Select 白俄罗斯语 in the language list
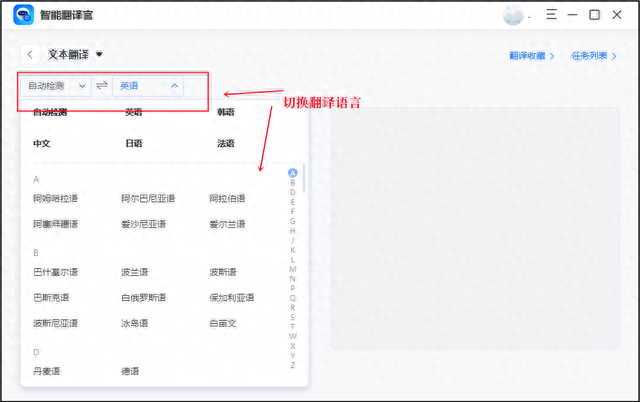This screenshot has height=402, width=640. pos(143,298)
